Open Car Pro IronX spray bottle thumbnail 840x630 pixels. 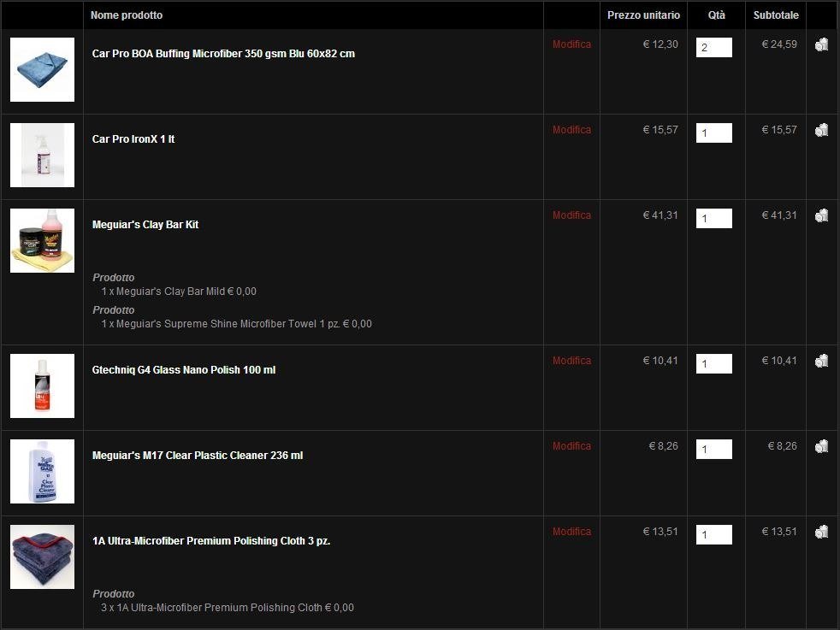[42, 156]
